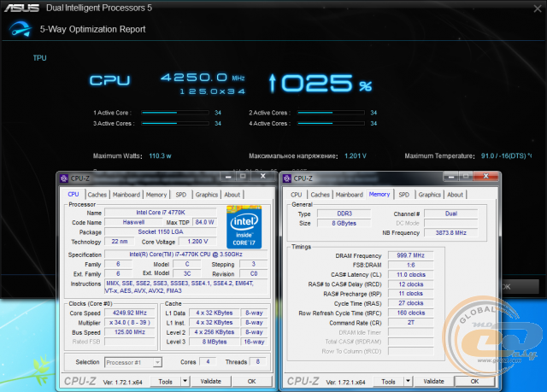The height and width of the screenshot is (392, 547).
Task: Click the Multiplier x 34.0 field
Action: (x=130, y=323)
